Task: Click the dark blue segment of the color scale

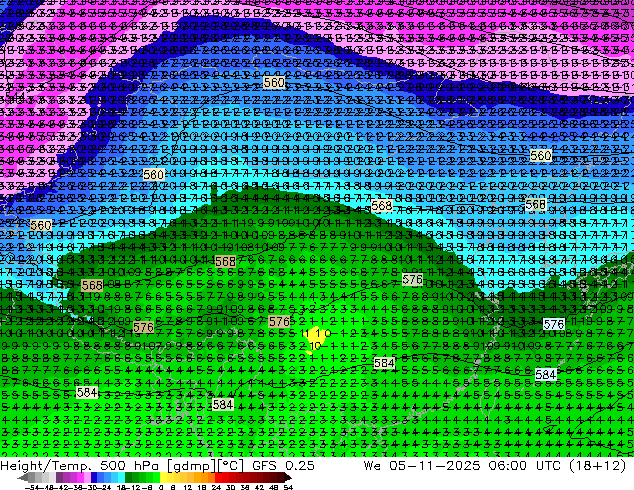Action: (x=94, y=477)
